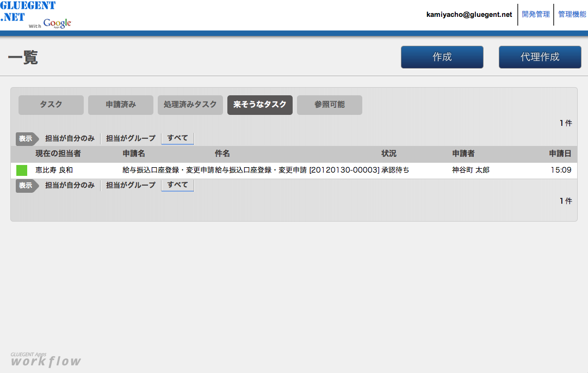Screen dimensions: 588x373
Task: Click the 一覧 page heading
Action: [x=23, y=57]
